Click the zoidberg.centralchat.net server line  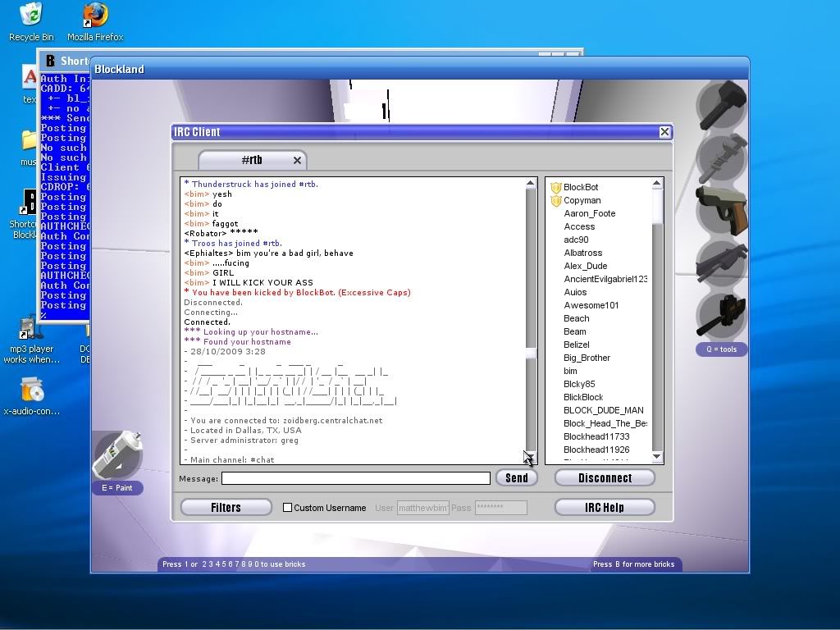[x=283, y=421]
